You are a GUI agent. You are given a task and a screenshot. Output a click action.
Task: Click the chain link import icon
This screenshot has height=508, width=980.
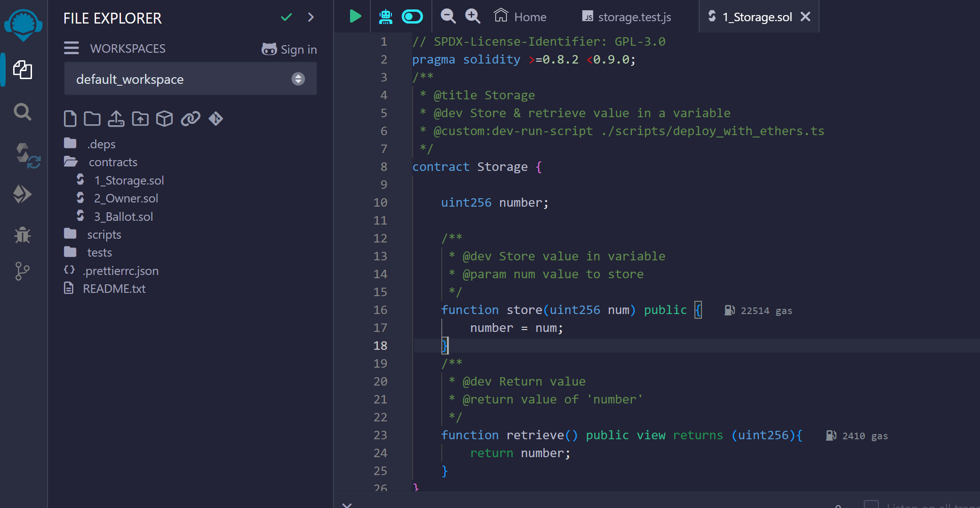pos(191,119)
